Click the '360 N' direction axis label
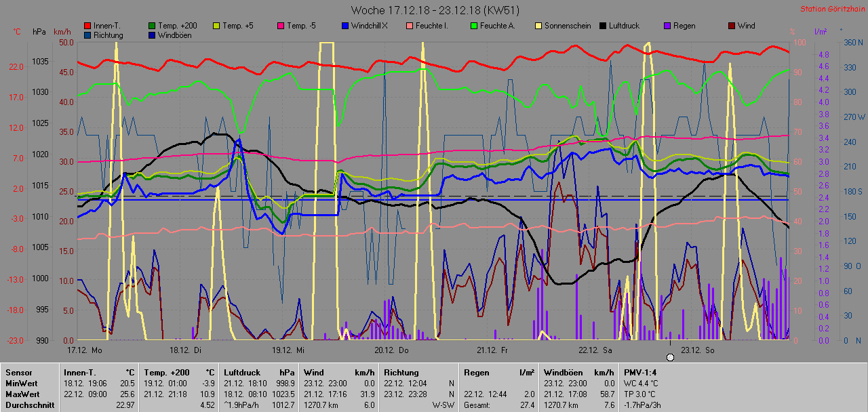Image resolution: width=868 pixels, height=412 pixels. pyautogui.click(x=852, y=42)
